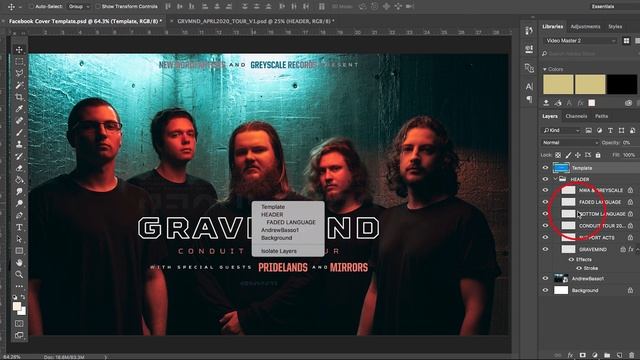The image size is (640, 360).
Task: Filter layers by type layers
Action: click(x=610, y=131)
